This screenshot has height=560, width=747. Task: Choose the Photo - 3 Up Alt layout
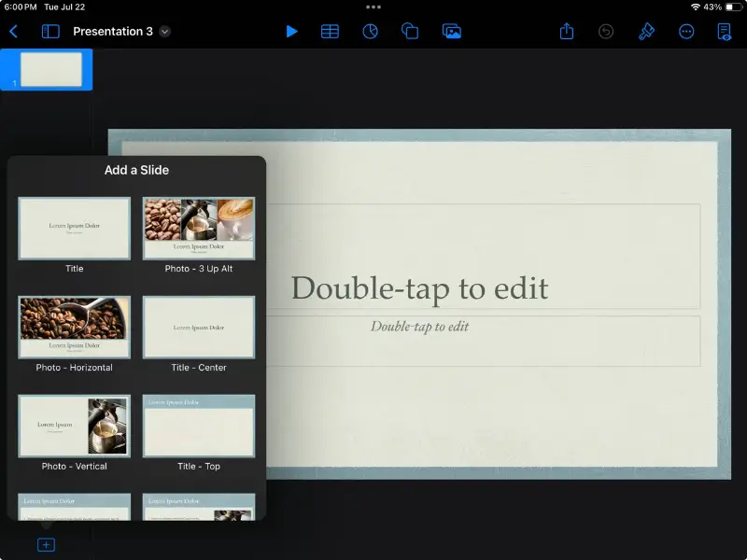tap(199, 229)
